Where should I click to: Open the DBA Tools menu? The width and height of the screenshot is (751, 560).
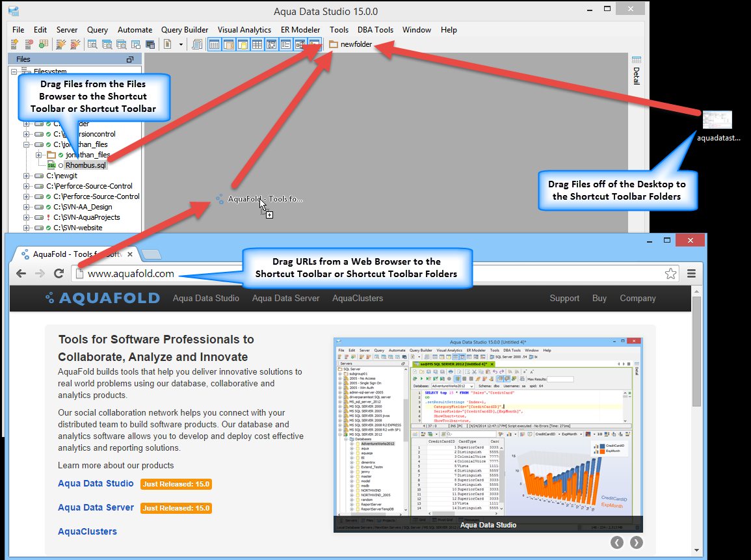tap(376, 30)
